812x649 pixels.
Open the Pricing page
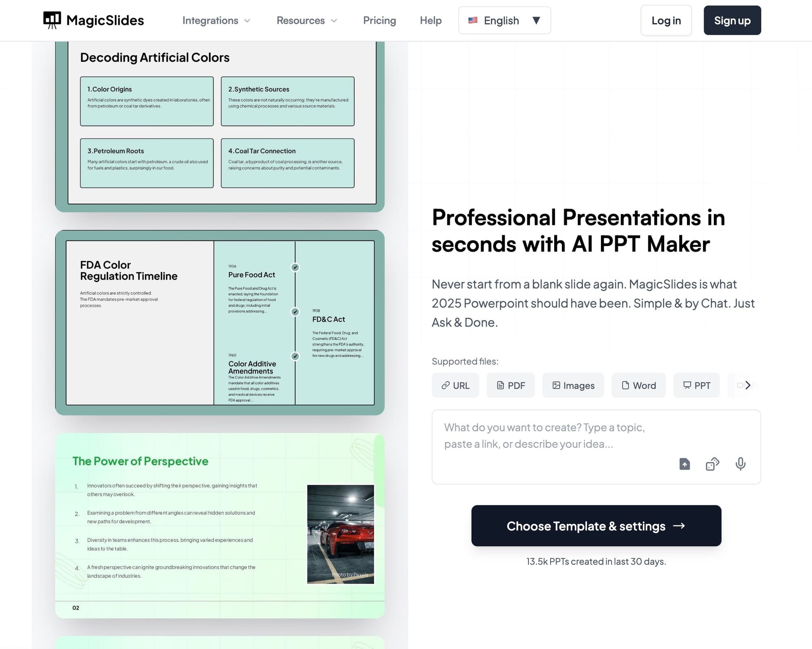click(379, 20)
